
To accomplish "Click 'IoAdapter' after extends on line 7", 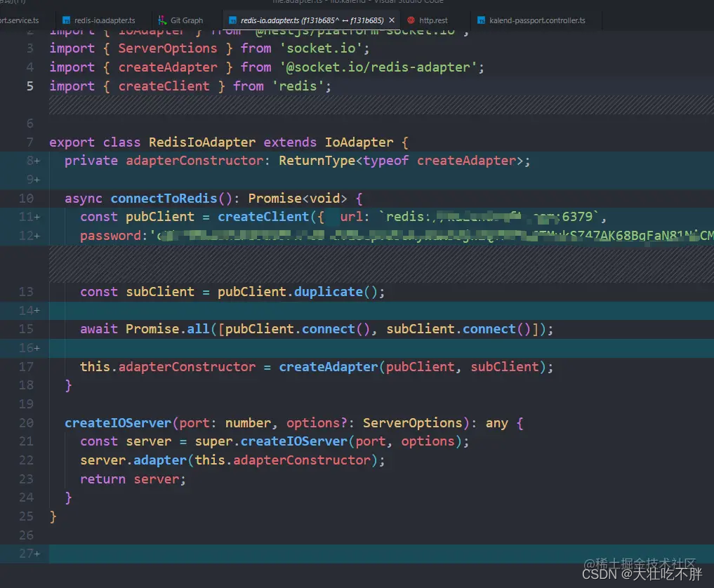I will pyautogui.click(x=359, y=142).
